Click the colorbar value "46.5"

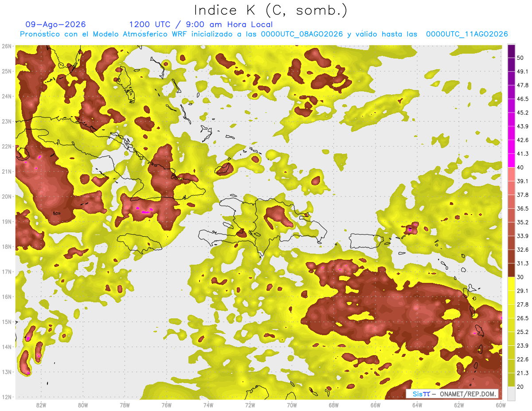click(x=523, y=98)
